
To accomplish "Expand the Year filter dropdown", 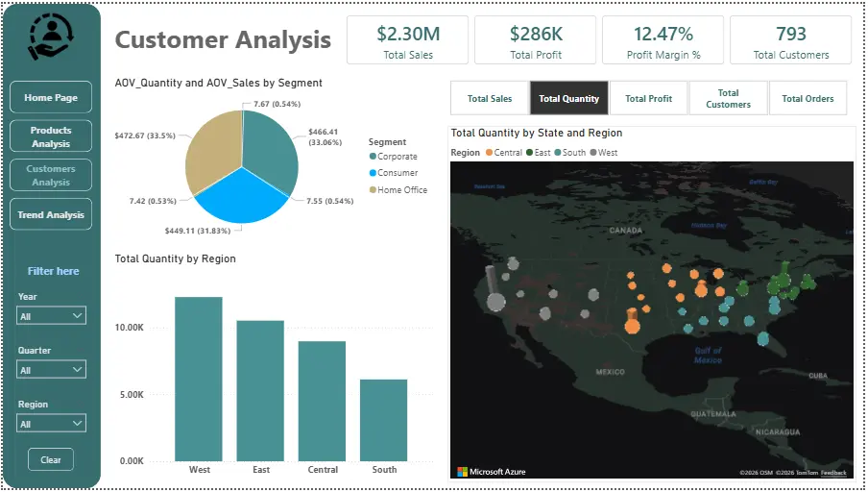I will 51,316.
